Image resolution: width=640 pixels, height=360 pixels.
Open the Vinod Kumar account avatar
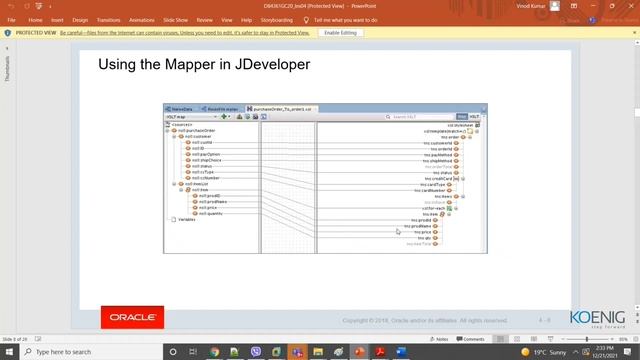point(555,6)
